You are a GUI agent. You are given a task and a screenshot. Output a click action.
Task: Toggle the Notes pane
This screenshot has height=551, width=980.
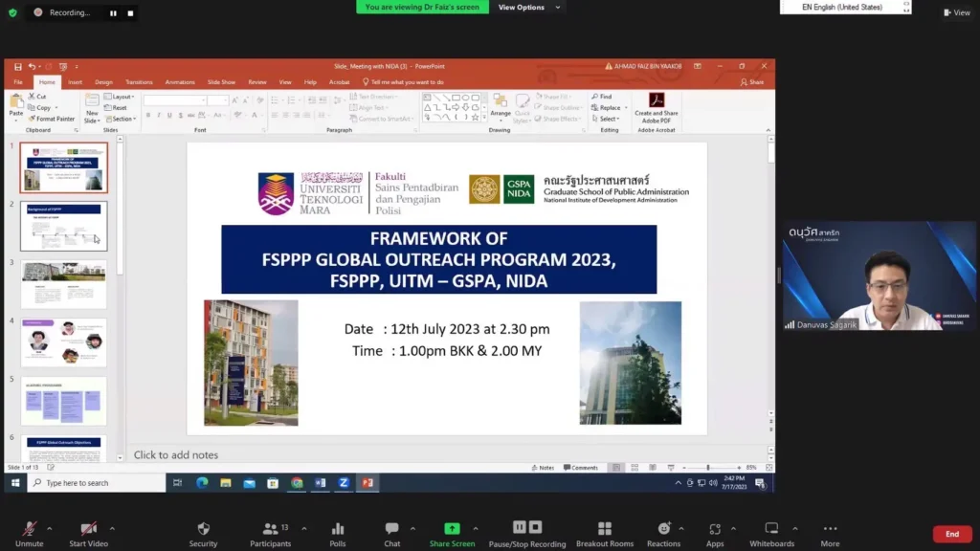546,467
